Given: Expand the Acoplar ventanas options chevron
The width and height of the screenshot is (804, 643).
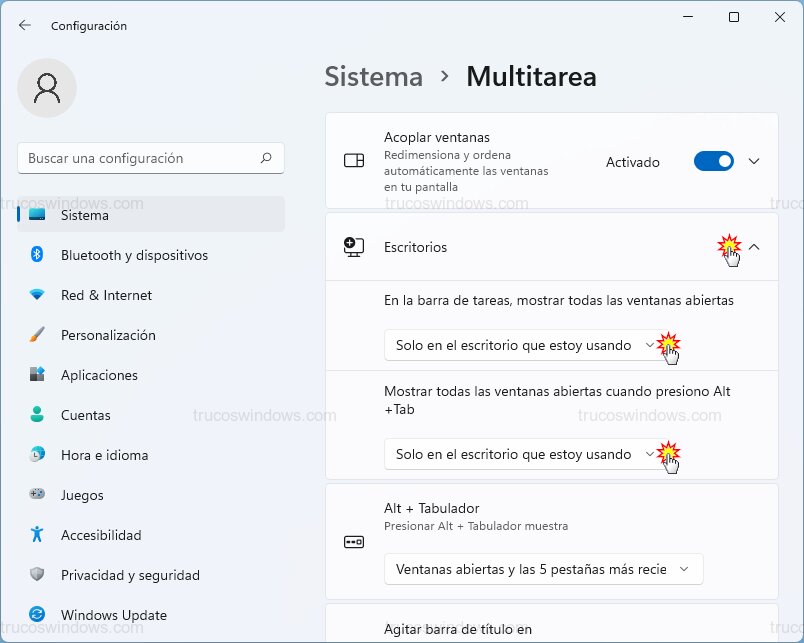Looking at the screenshot, I should click(753, 160).
